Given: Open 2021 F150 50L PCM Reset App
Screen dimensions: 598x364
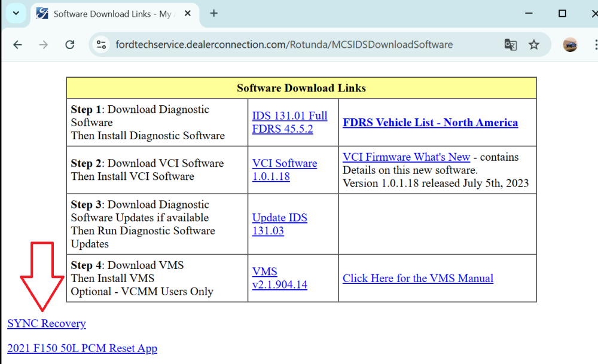Looking at the screenshot, I should (x=82, y=348).
